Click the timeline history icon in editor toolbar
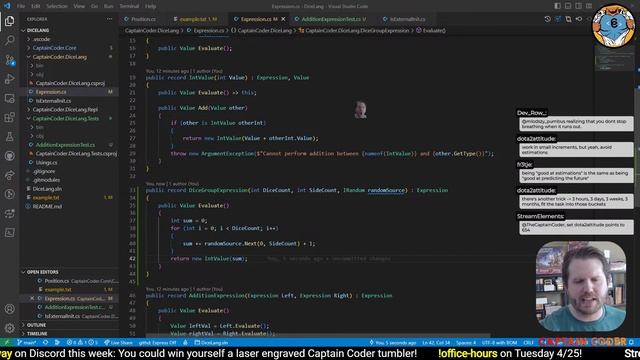The image size is (640, 360). (547, 19)
